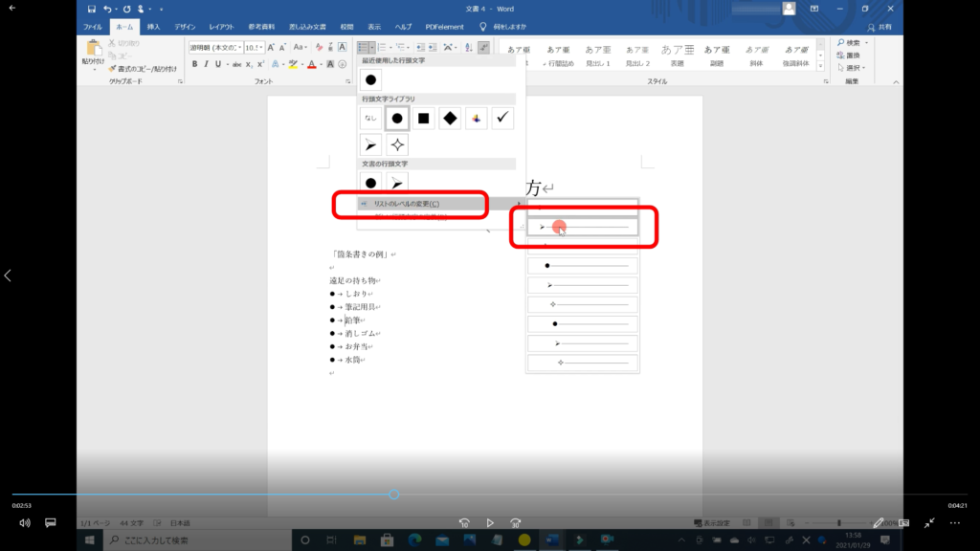Choose the recently used round bullet
The height and width of the screenshot is (551, 980).
(371, 81)
